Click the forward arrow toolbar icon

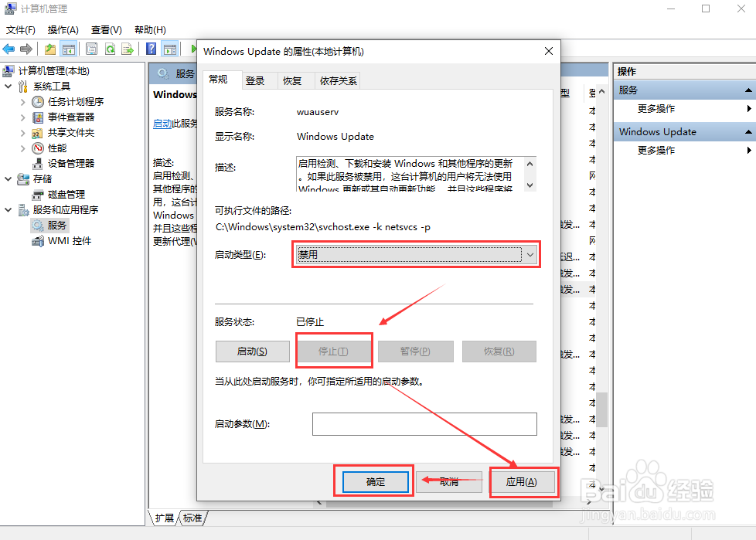point(26,49)
